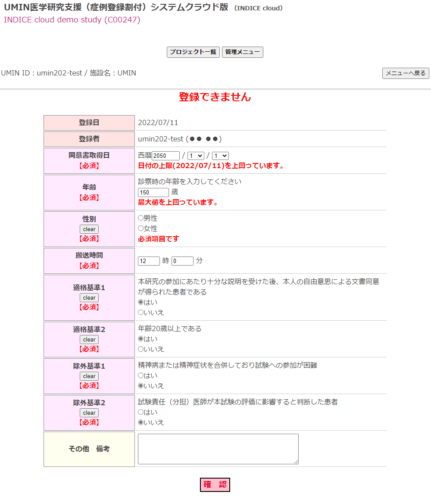Open the 管理メニュー button
The image size is (431, 504).
pos(242,52)
